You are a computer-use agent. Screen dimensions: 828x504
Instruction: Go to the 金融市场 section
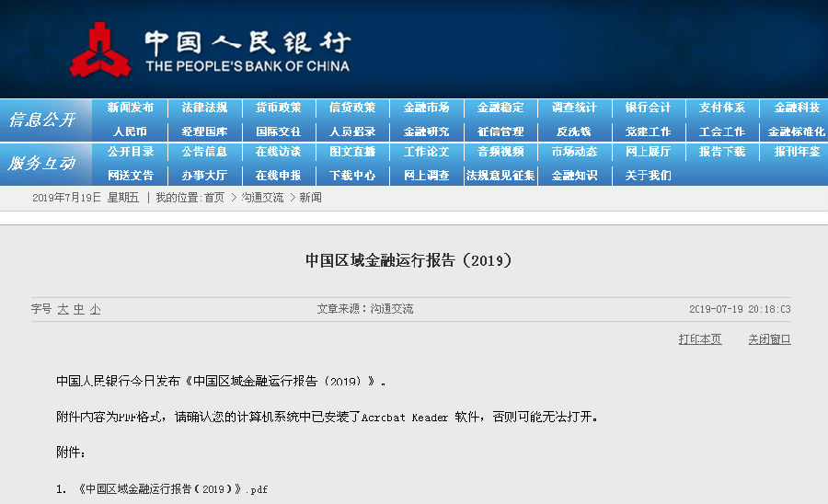426,108
